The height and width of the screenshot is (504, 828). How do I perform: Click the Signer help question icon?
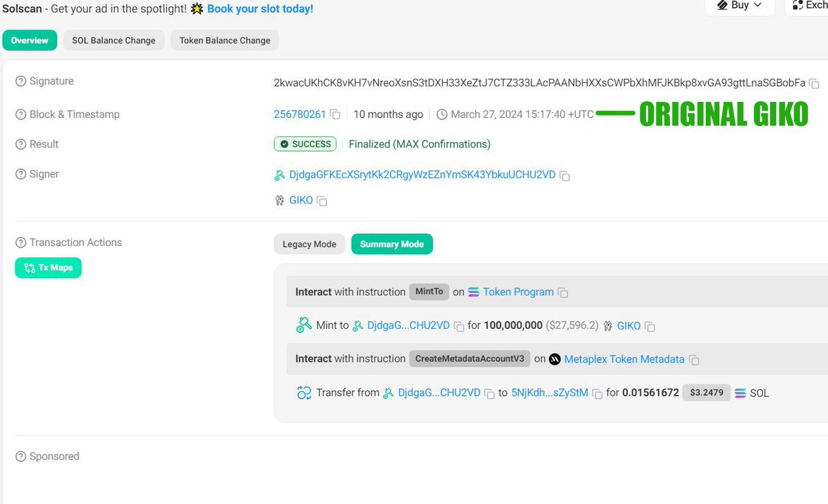click(21, 174)
